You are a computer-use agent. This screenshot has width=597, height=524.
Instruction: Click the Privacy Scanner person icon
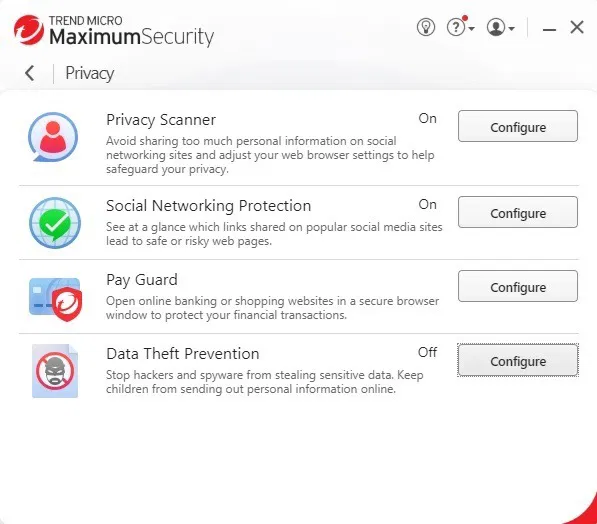coord(53,137)
